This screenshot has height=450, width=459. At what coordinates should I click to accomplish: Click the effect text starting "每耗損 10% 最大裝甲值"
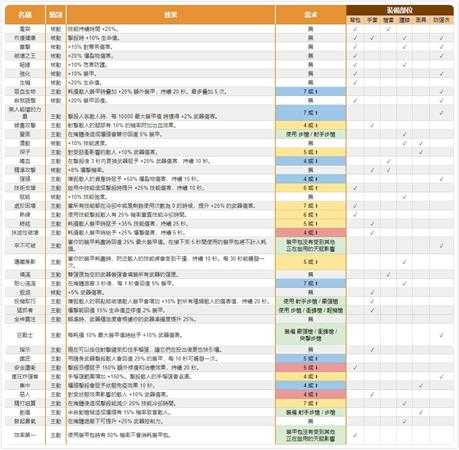[125, 335]
